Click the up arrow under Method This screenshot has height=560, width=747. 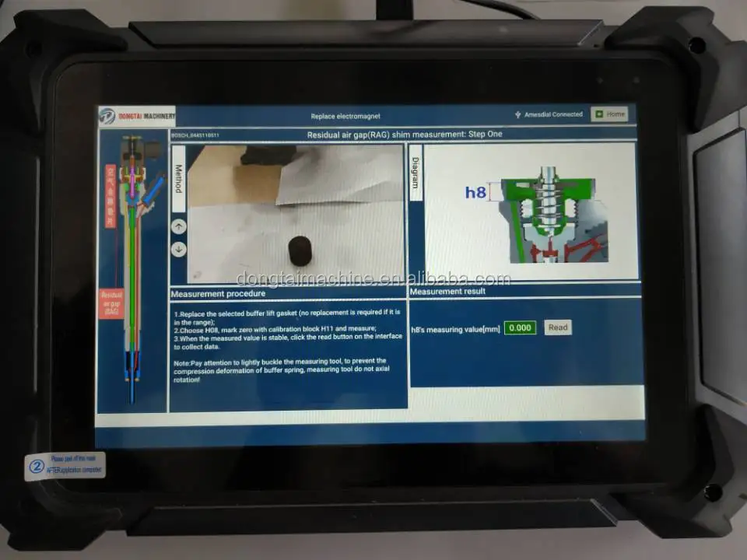point(179,226)
